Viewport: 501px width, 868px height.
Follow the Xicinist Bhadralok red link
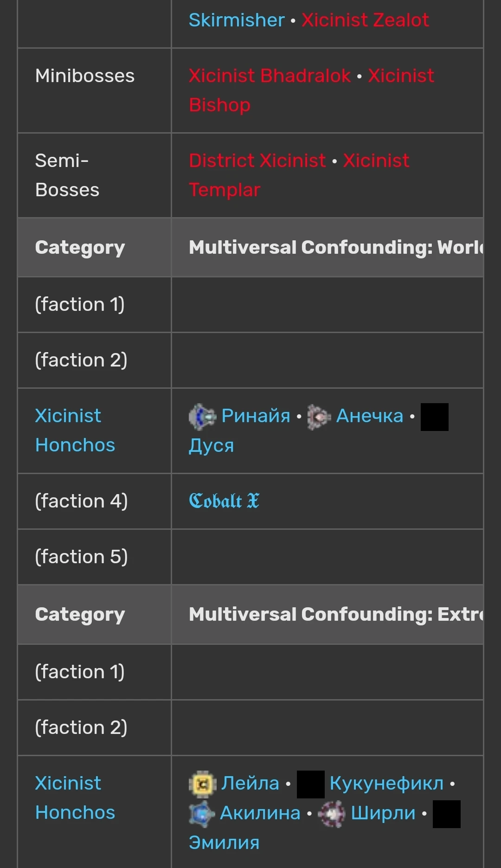point(270,76)
